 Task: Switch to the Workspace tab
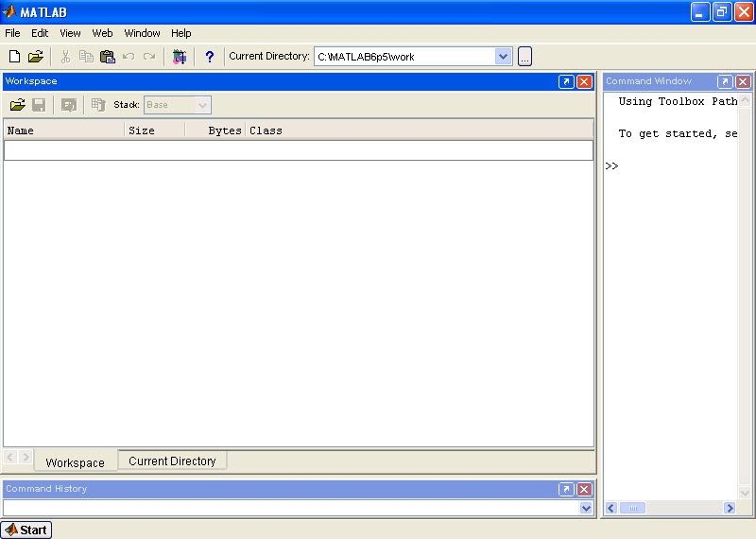click(x=76, y=462)
